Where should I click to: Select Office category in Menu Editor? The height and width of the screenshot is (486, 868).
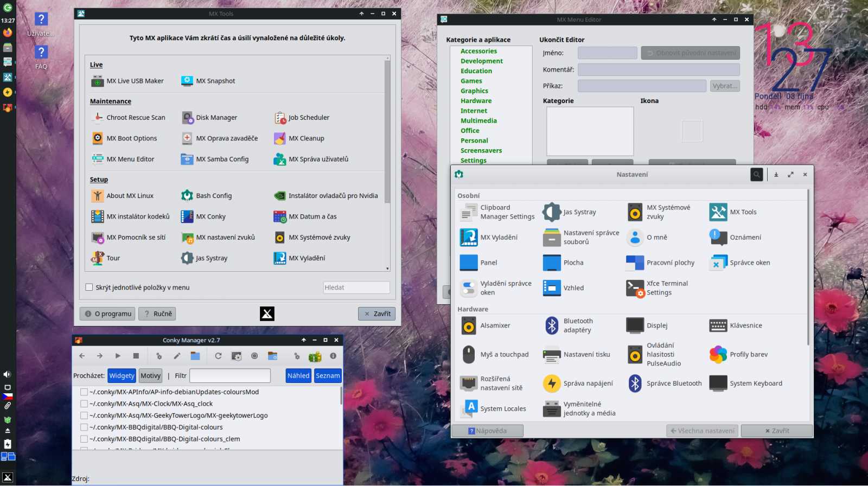(470, 131)
